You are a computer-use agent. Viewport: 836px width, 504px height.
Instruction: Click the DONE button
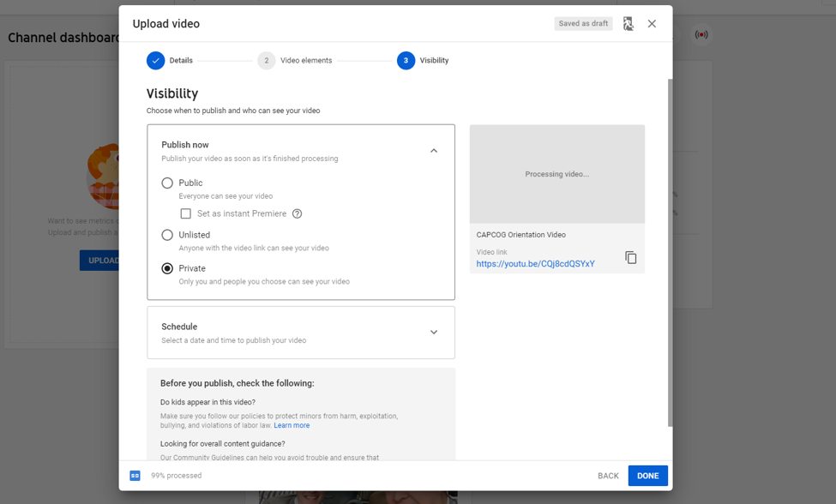648,476
